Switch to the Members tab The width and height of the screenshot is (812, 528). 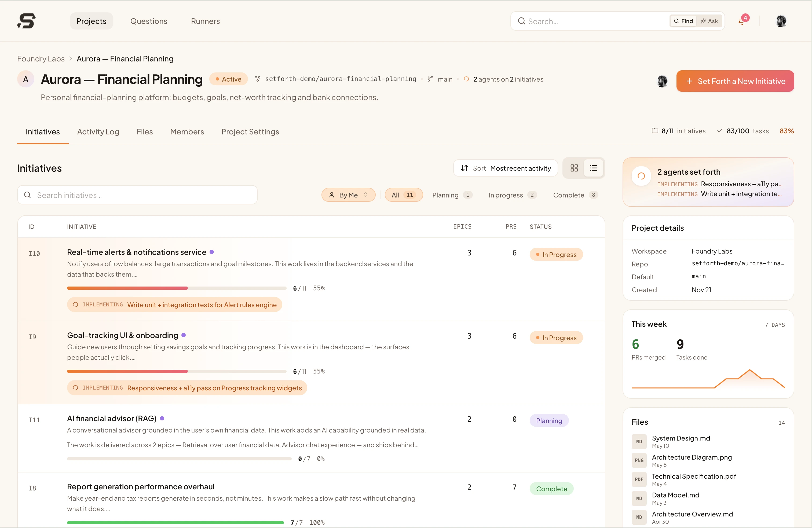click(x=187, y=132)
